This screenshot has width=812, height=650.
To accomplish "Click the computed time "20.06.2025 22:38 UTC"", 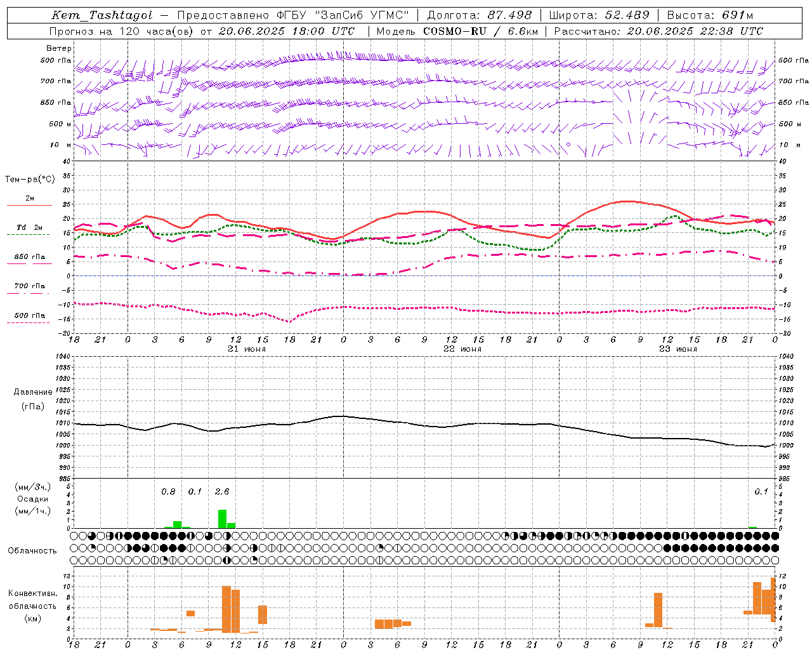I will (x=695, y=31).
